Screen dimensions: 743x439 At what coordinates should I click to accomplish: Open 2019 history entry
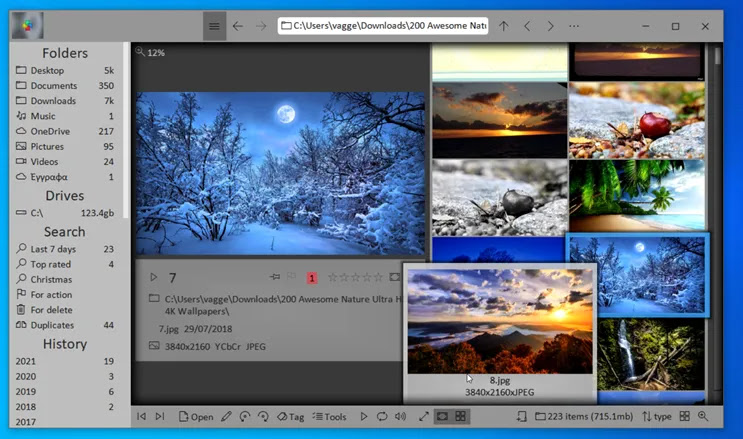coord(65,392)
